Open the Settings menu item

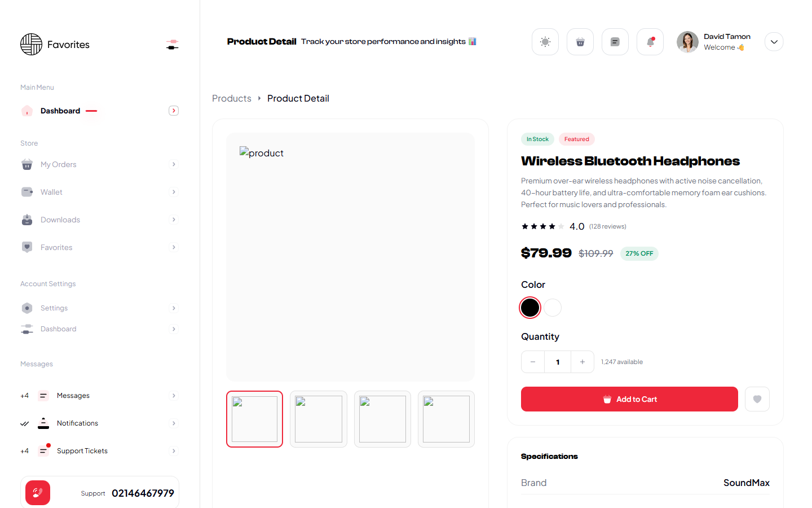click(54, 308)
